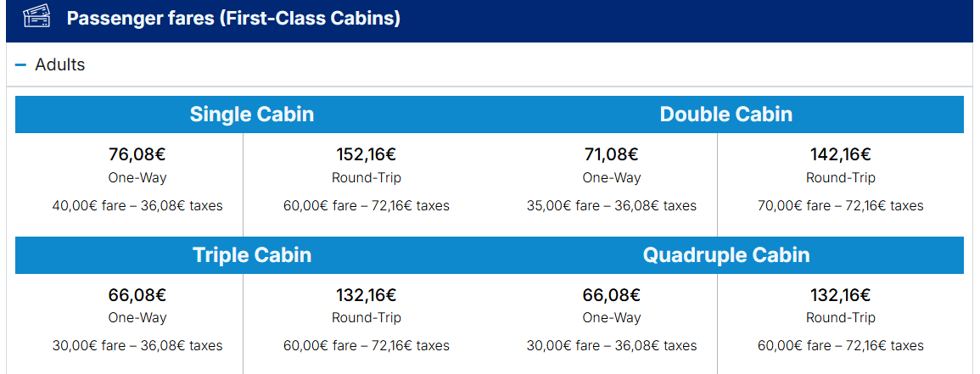Image resolution: width=980 pixels, height=374 pixels.
Task: Select Triple Cabin one-way 66,08€ price
Action: pyautogui.click(x=137, y=294)
